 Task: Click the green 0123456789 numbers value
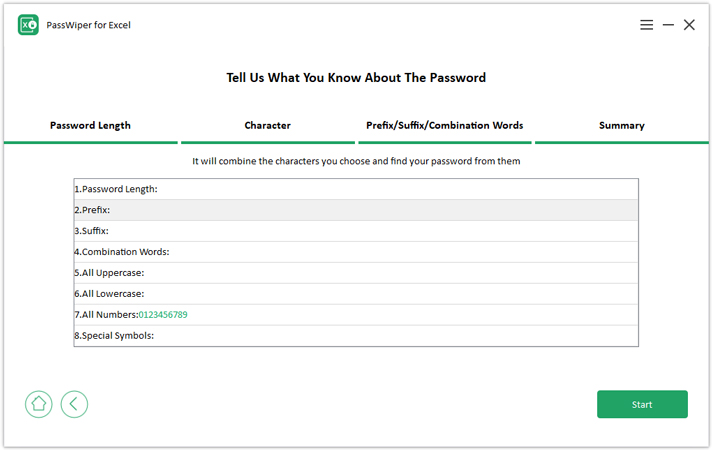[163, 315]
